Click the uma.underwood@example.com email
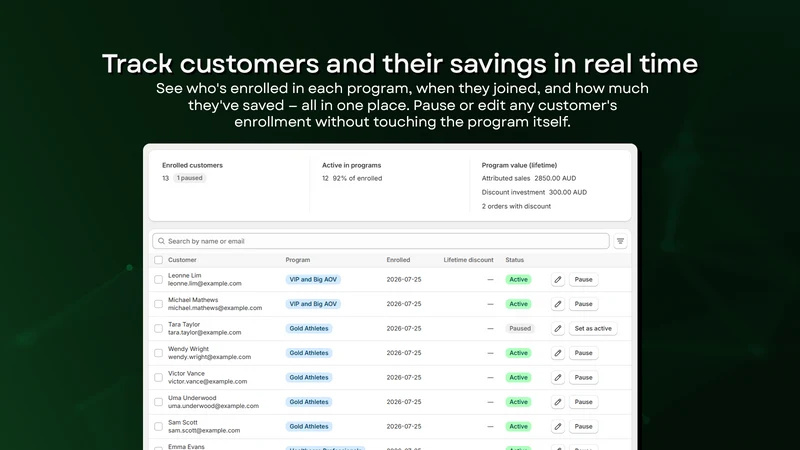 [x=213, y=406]
